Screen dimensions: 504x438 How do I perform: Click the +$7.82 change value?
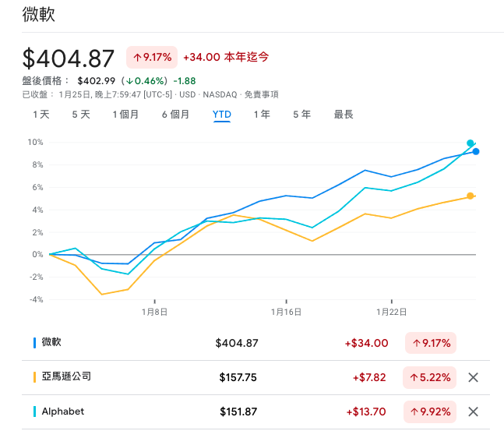click(x=369, y=377)
